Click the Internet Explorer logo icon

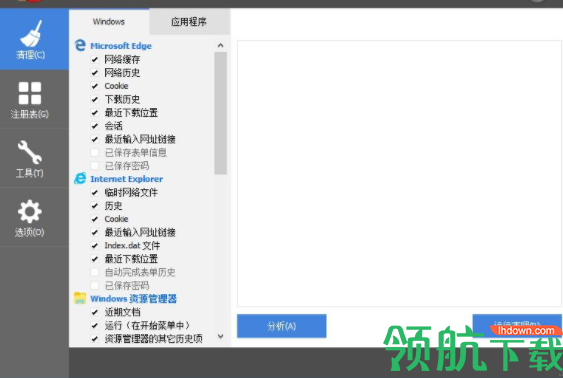(80, 178)
